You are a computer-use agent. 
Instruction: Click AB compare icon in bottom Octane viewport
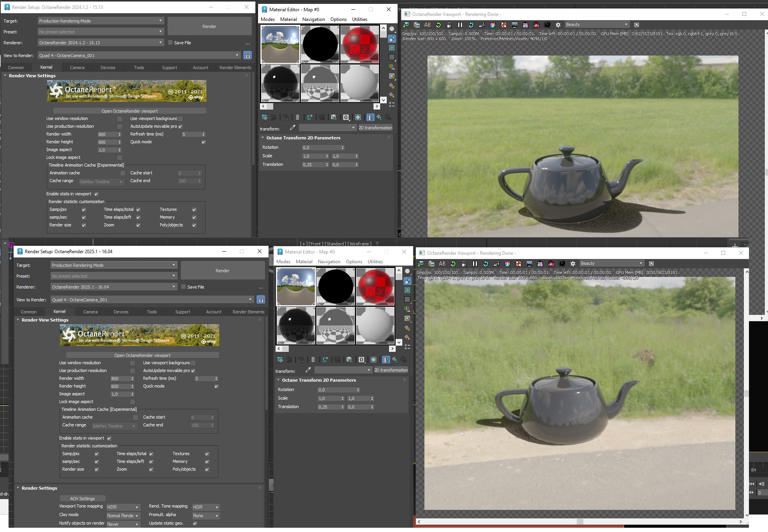click(x=442, y=264)
